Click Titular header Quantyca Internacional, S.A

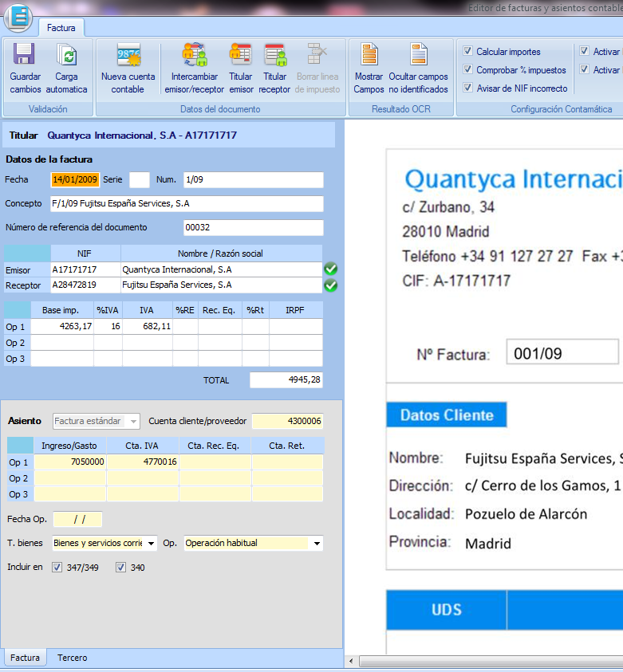click(142, 136)
